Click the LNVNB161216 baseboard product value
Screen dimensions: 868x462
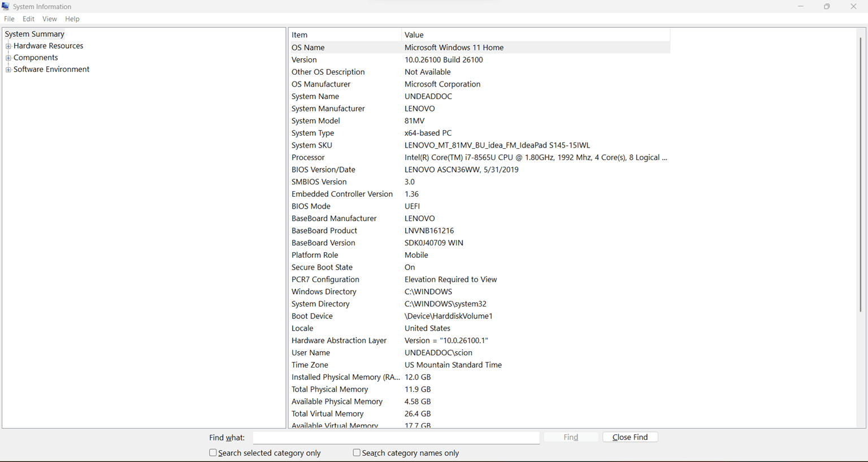pos(429,231)
